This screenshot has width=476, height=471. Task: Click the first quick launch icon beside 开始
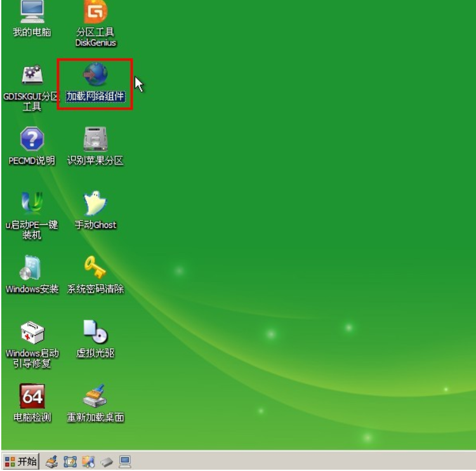click(x=52, y=461)
